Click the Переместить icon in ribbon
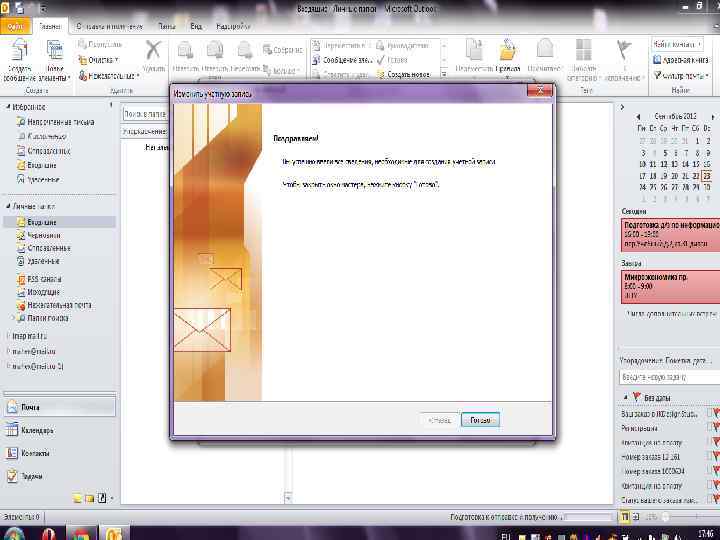Image resolution: width=720 pixels, height=540 pixels. [x=474, y=56]
